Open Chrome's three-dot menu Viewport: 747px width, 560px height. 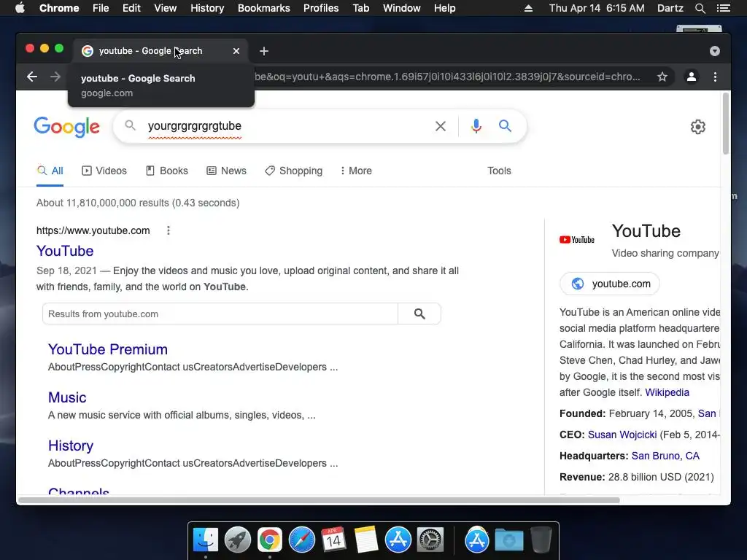715,77
